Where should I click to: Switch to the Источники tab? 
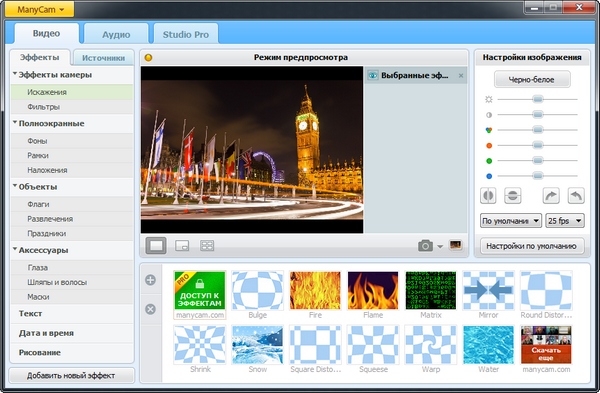(103, 58)
